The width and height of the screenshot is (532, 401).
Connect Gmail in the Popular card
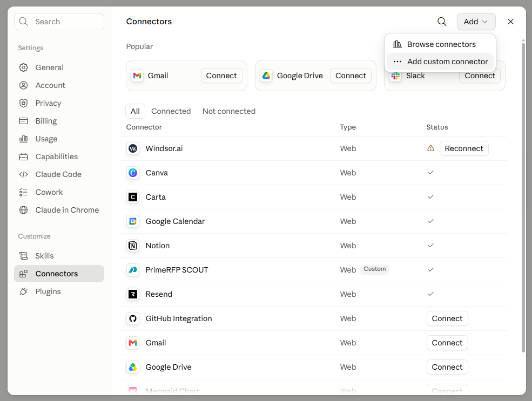coord(221,76)
